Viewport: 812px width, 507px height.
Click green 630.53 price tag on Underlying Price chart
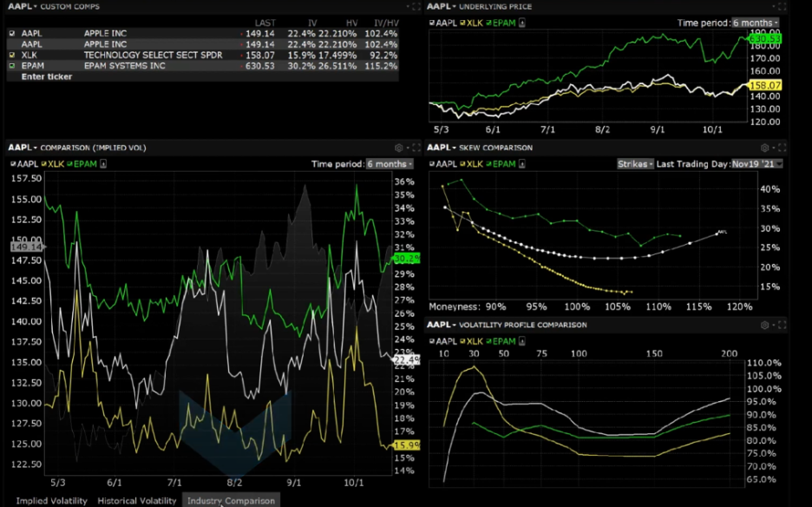point(765,39)
